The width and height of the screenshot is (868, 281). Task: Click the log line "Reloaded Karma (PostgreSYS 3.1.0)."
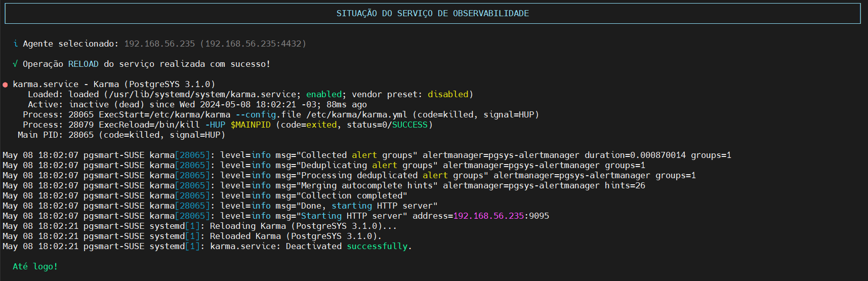point(296,236)
